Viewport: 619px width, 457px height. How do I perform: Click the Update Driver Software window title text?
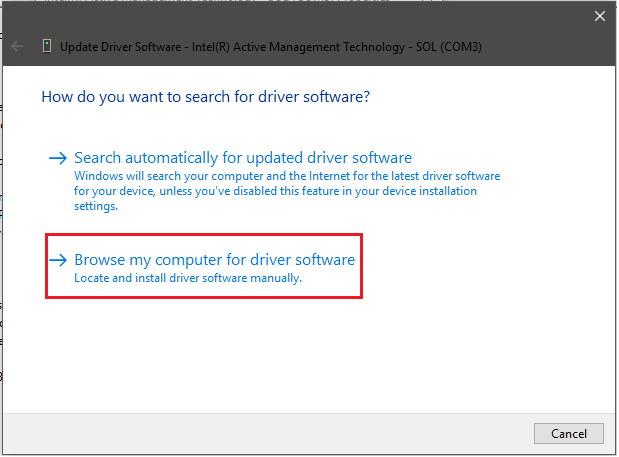pyautogui.click(x=271, y=47)
